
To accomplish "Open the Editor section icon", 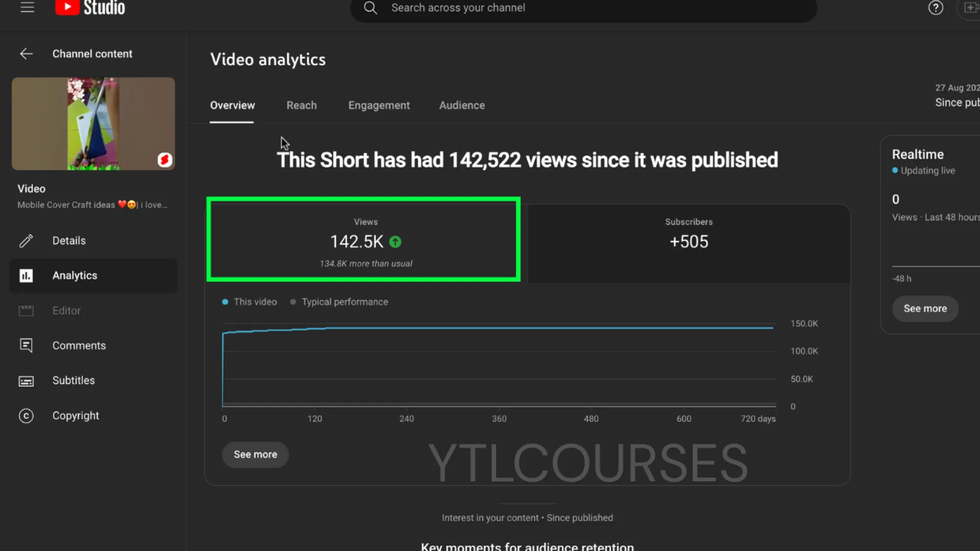I will point(26,311).
